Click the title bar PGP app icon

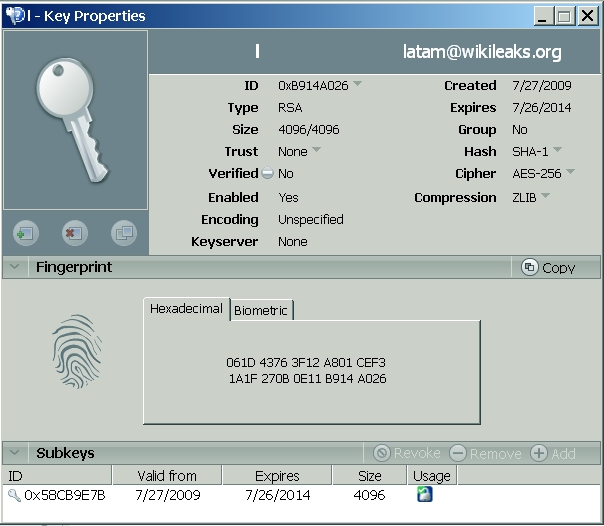pyautogui.click(x=15, y=15)
